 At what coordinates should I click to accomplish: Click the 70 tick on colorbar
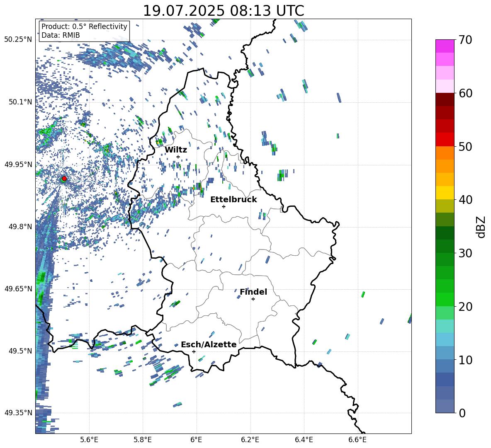(x=465, y=40)
